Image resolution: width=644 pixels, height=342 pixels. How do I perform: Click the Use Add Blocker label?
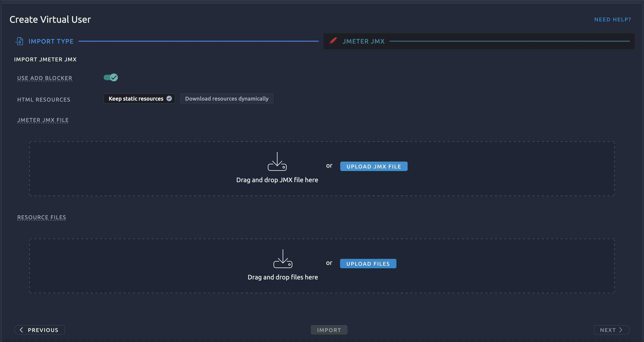(45, 78)
